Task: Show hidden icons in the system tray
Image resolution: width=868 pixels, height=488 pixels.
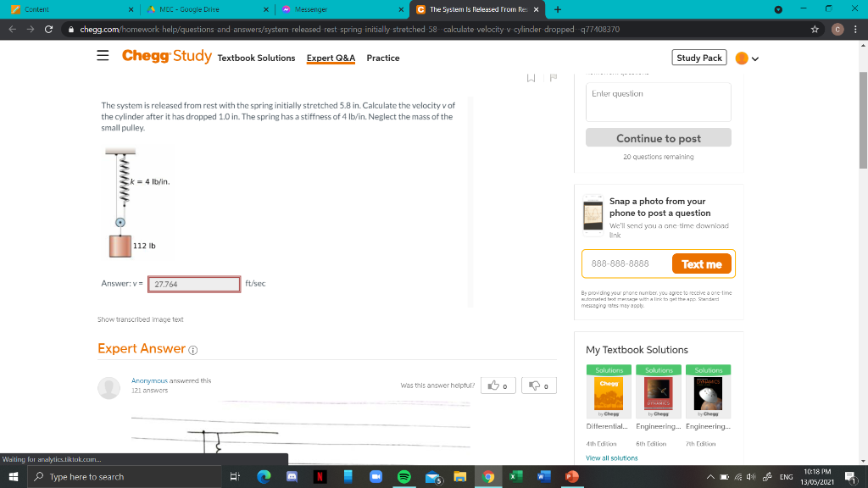Action: pos(711,477)
